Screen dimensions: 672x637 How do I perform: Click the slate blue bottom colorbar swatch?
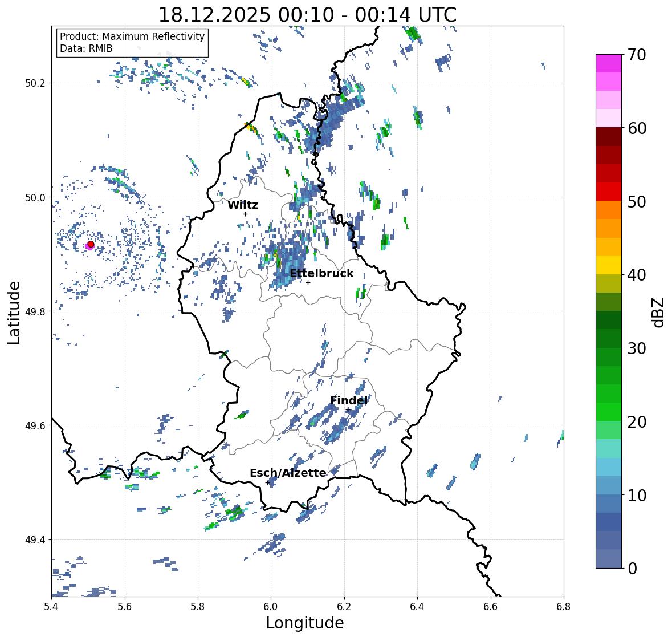(x=609, y=558)
